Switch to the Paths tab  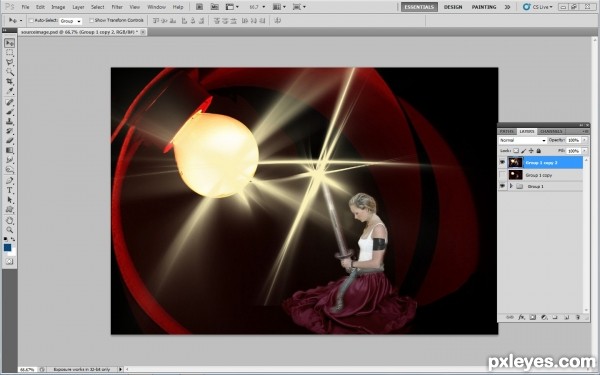507,131
